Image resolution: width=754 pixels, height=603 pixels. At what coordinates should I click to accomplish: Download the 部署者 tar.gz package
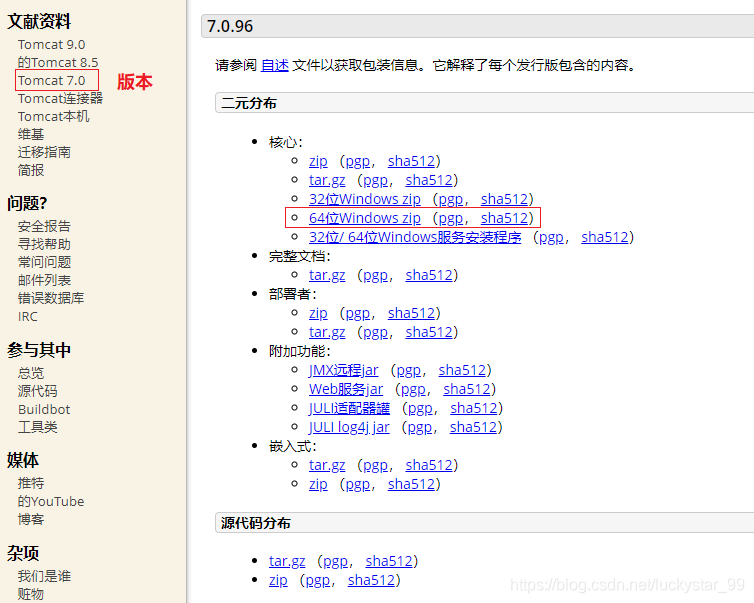pyautogui.click(x=327, y=332)
